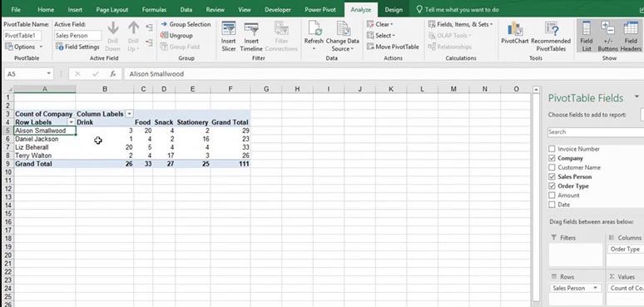
Task: Switch to the Design tab
Action: (394, 9)
